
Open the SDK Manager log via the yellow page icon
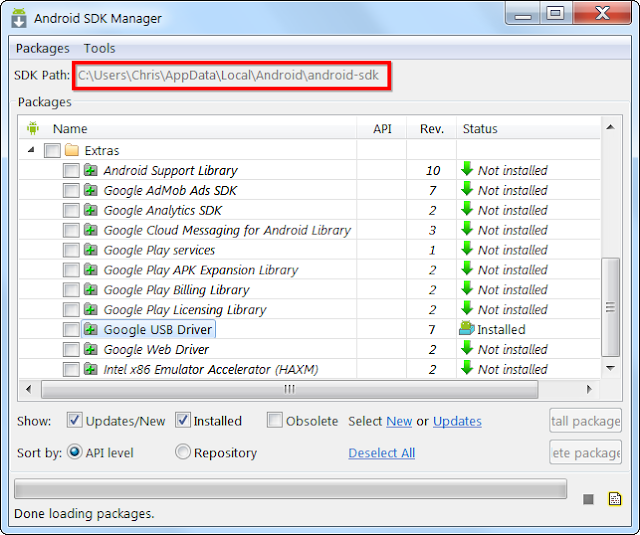pyautogui.click(x=615, y=498)
